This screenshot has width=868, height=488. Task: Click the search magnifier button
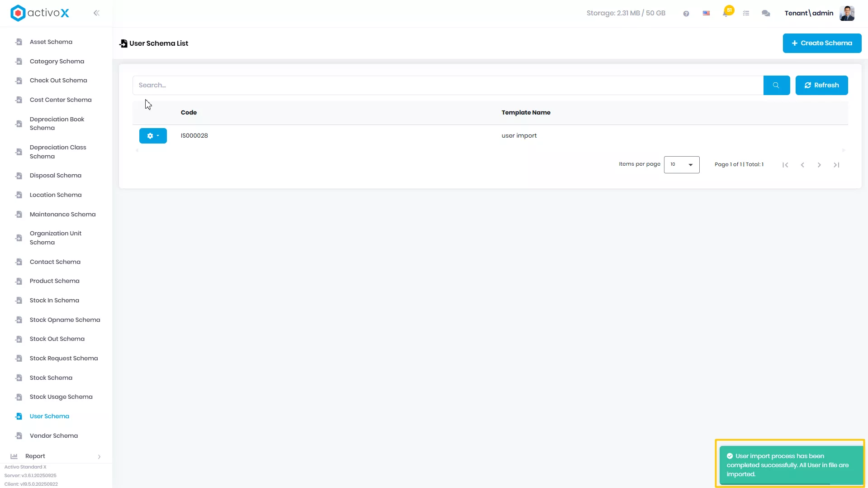(x=776, y=85)
